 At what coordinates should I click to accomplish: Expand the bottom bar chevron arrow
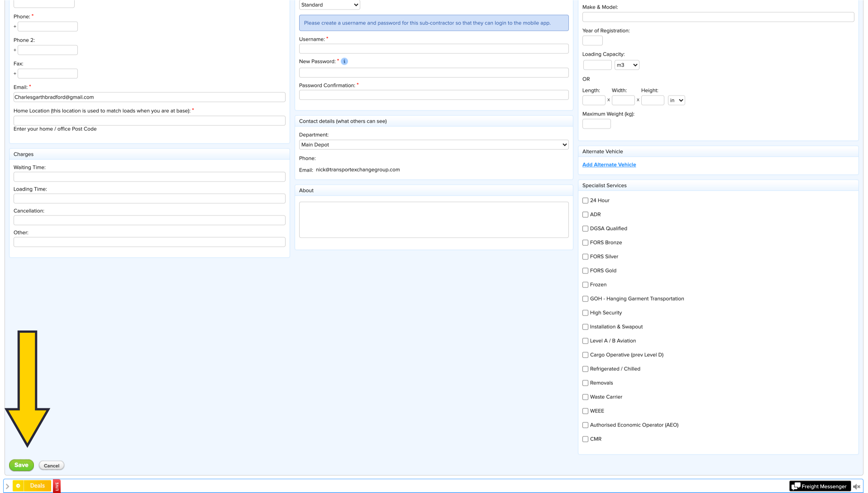(x=7, y=486)
